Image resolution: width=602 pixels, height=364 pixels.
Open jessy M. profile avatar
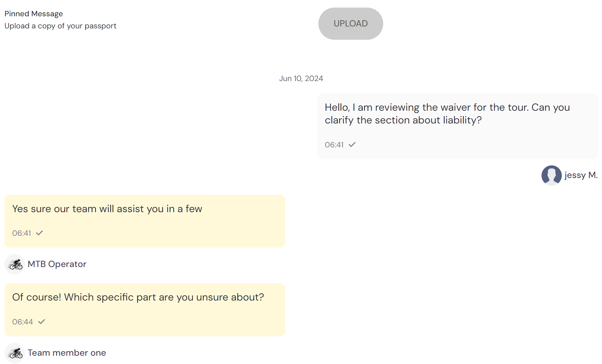[551, 175]
